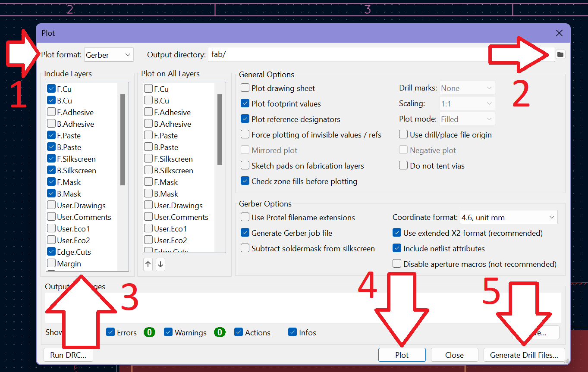Enable Plot drawing sheet option
588x372 pixels.
coord(245,88)
